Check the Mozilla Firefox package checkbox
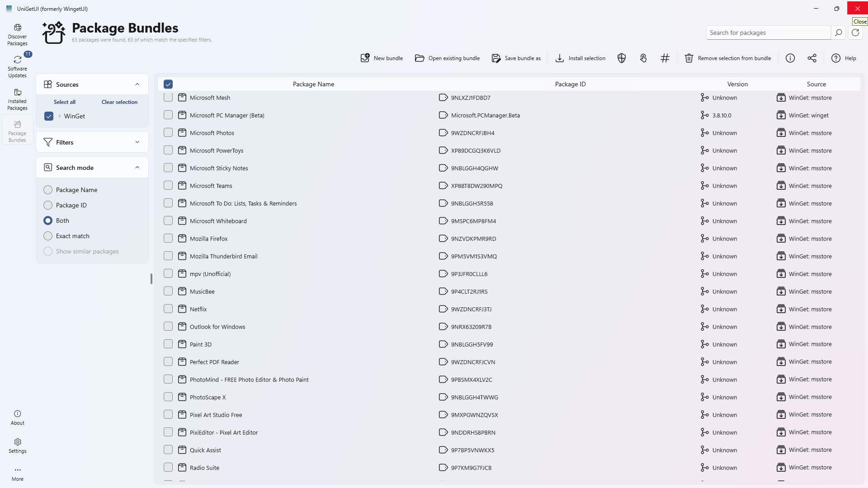Image resolution: width=868 pixels, height=488 pixels. coord(168,239)
